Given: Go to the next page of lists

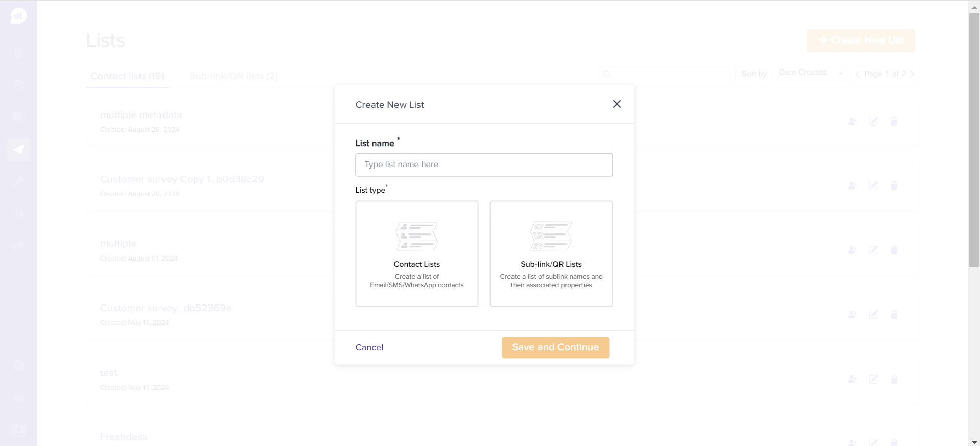Looking at the screenshot, I should [x=912, y=74].
